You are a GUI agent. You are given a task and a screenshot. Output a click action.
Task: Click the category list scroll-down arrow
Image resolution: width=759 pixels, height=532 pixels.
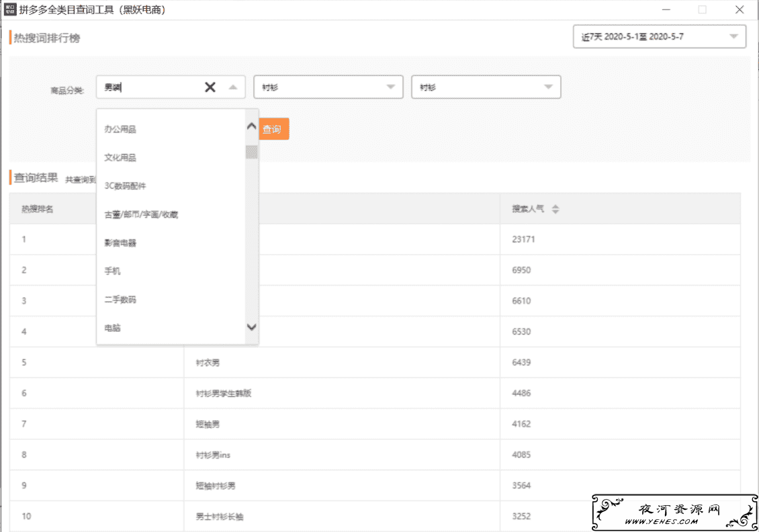(x=251, y=327)
